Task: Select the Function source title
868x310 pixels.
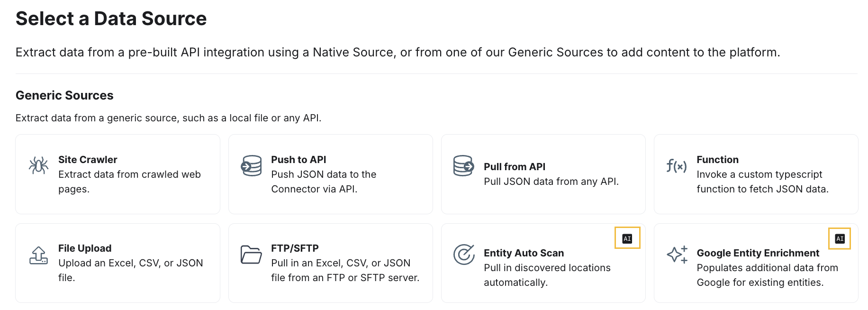Action: 717,160
